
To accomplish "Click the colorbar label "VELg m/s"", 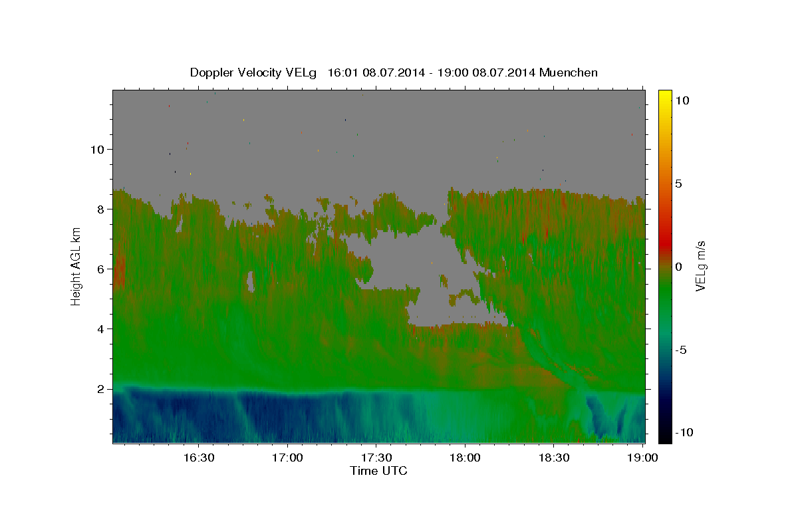I will point(700,267).
